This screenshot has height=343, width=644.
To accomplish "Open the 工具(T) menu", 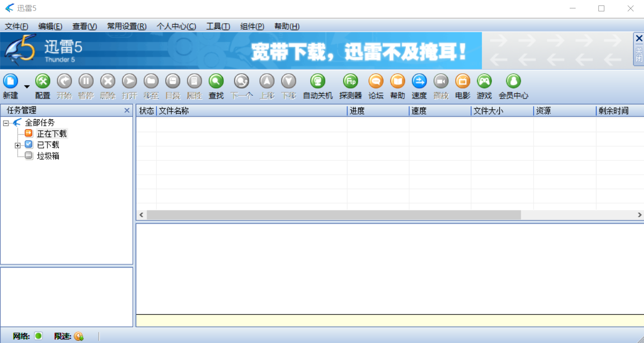I will pos(218,26).
